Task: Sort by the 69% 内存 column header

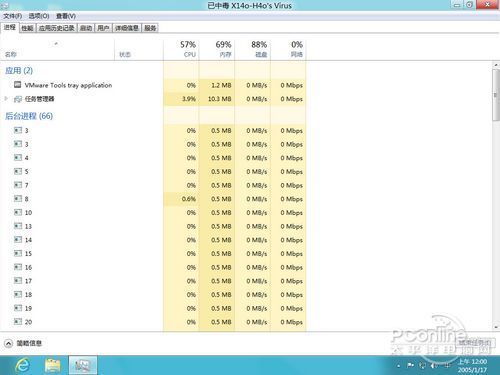Action: coord(217,49)
